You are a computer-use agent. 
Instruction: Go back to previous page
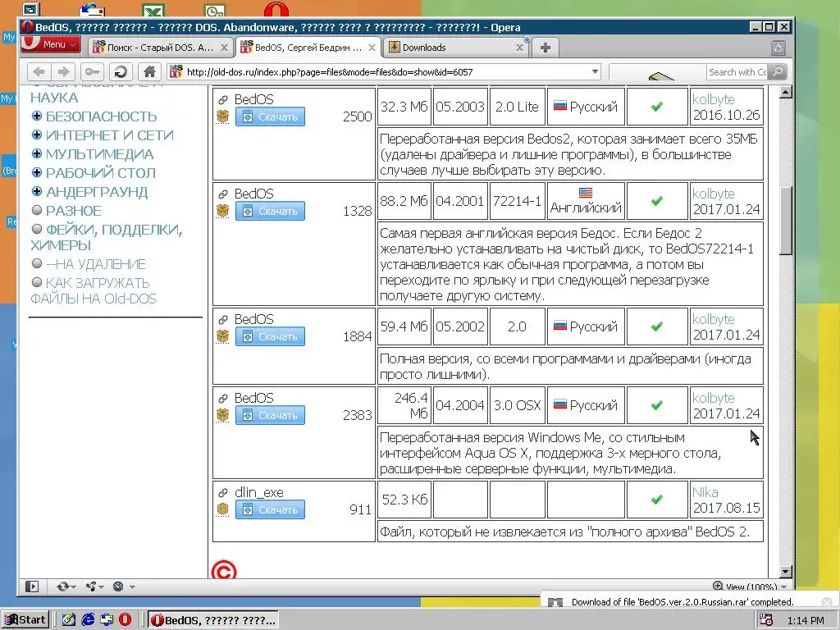click(39, 72)
